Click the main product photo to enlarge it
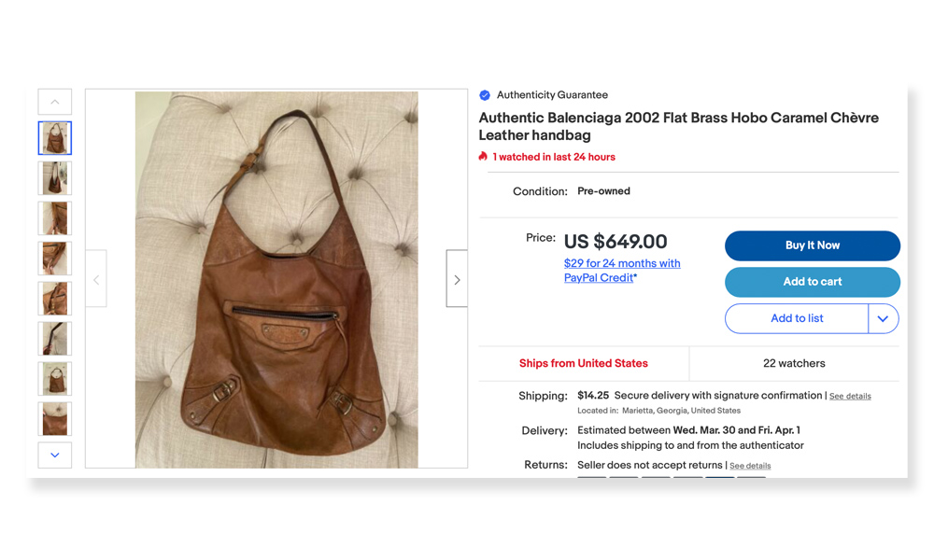The height and width of the screenshot is (560, 934). (x=277, y=278)
